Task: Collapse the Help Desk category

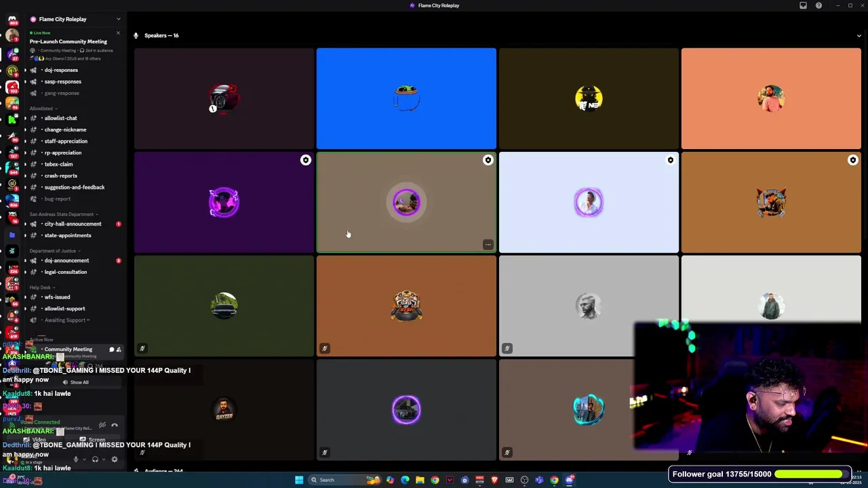Action: [42, 287]
